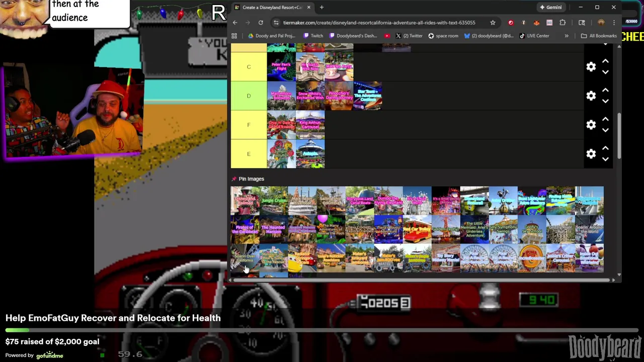Viewport: 644px width, 362px height.
Task: Select Grizzly River Run image
Action: pyautogui.click(x=560, y=229)
